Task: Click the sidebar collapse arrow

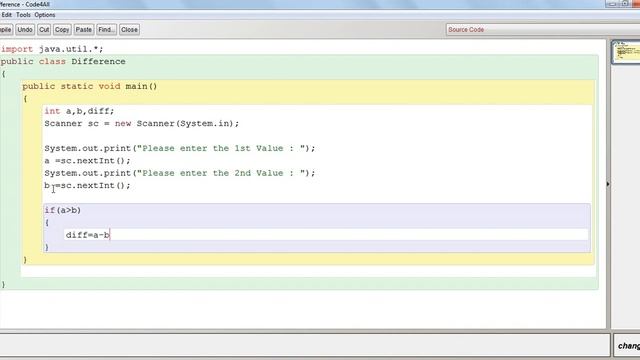Action: 608,184
